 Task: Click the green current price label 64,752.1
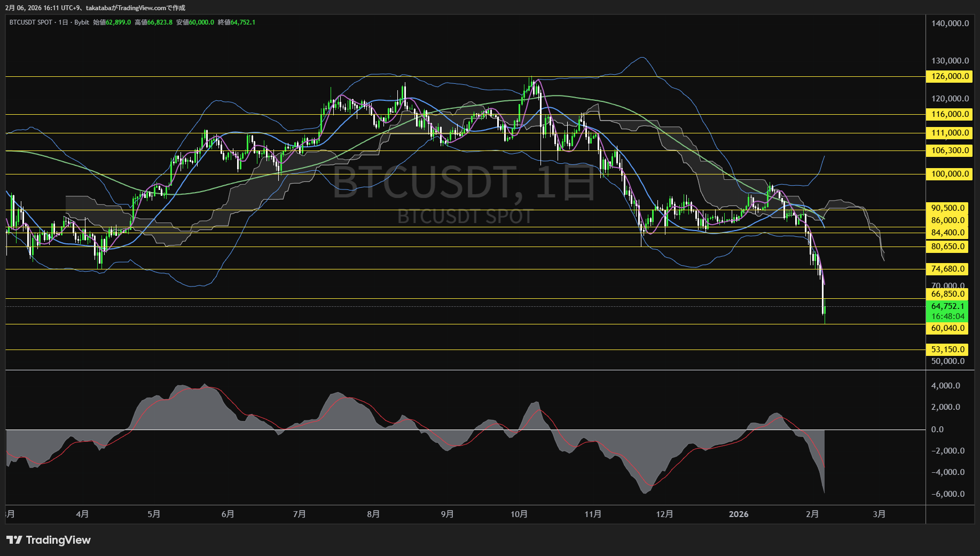(948, 306)
